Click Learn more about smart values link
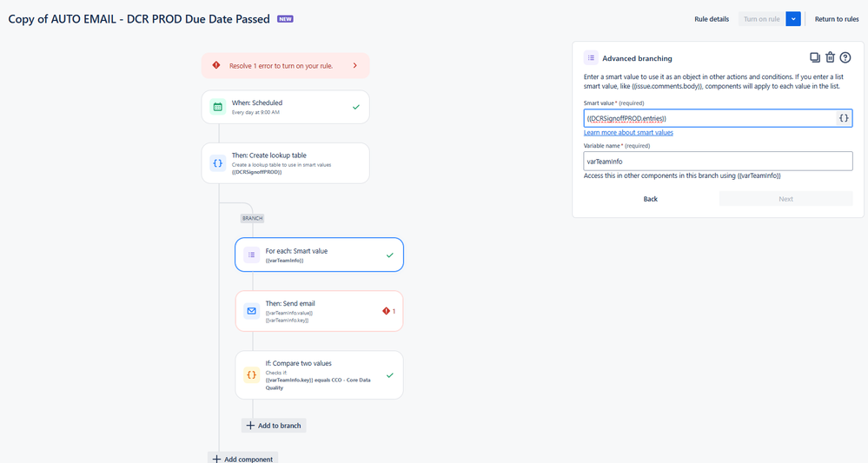Image resolution: width=868 pixels, height=463 pixels. pos(628,133)
